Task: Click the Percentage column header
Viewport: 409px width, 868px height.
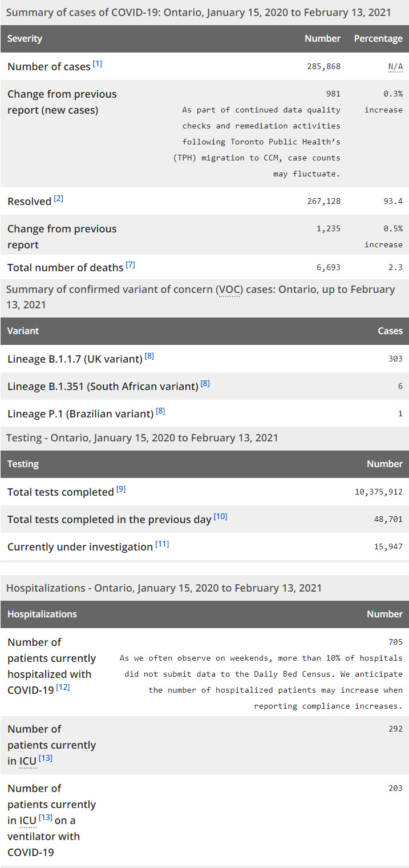Action: point(378,39)
